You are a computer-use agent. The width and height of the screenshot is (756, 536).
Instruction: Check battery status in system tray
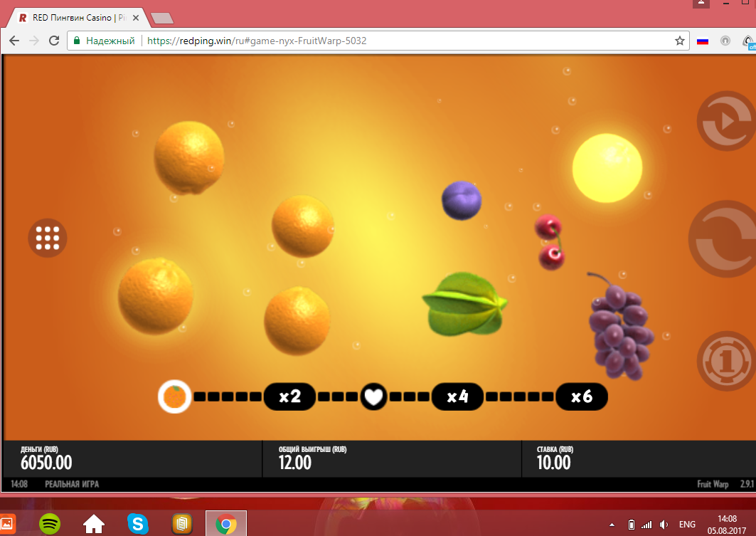point(631,525)
